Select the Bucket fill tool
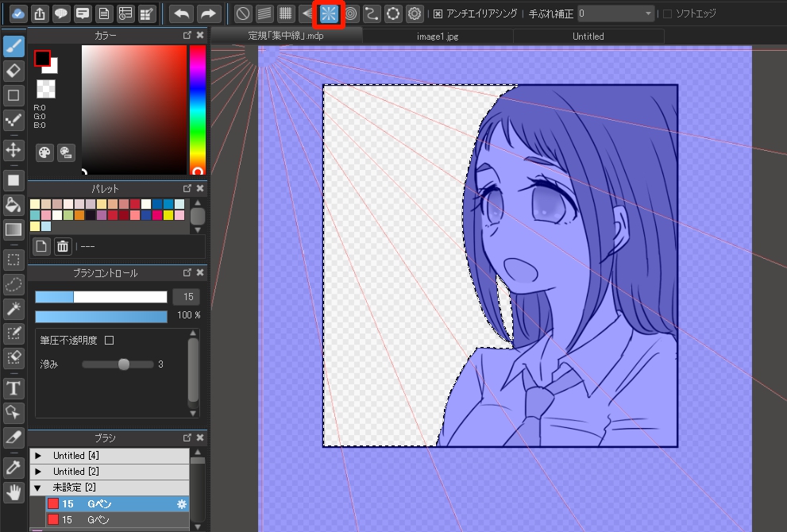The height and width of the screenshot is (532, 787). (x=13, y=205)
